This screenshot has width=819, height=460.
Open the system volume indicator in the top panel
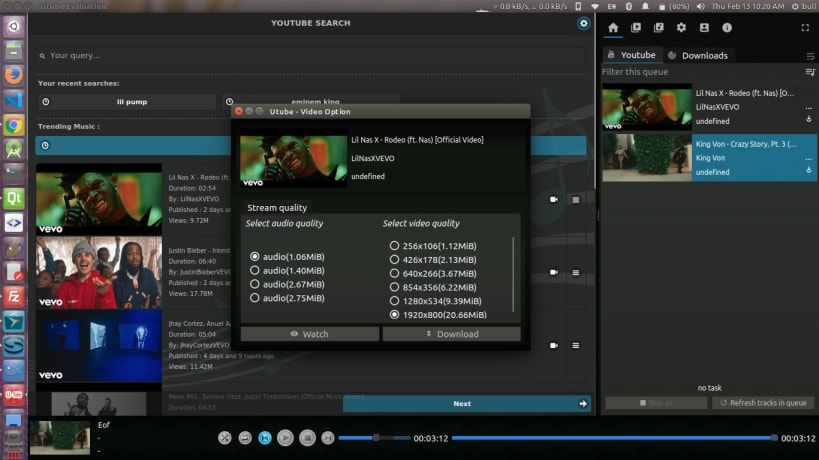tap(700, 6)
